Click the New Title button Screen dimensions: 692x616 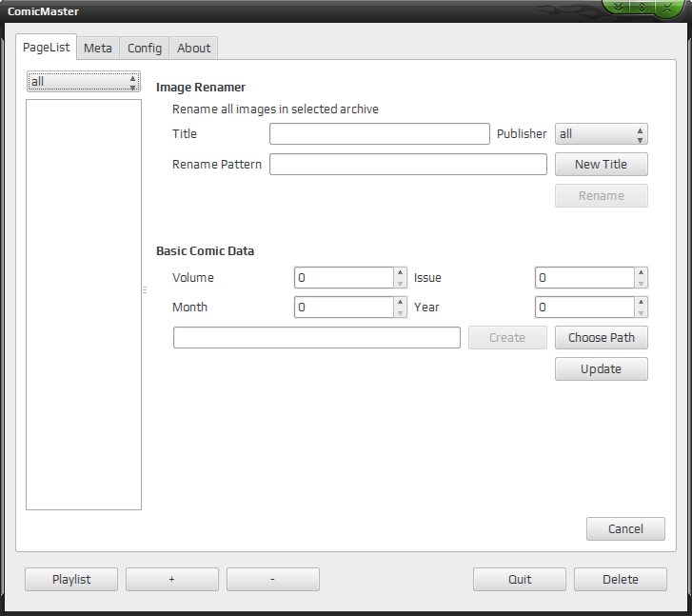[x=601, y=165]
